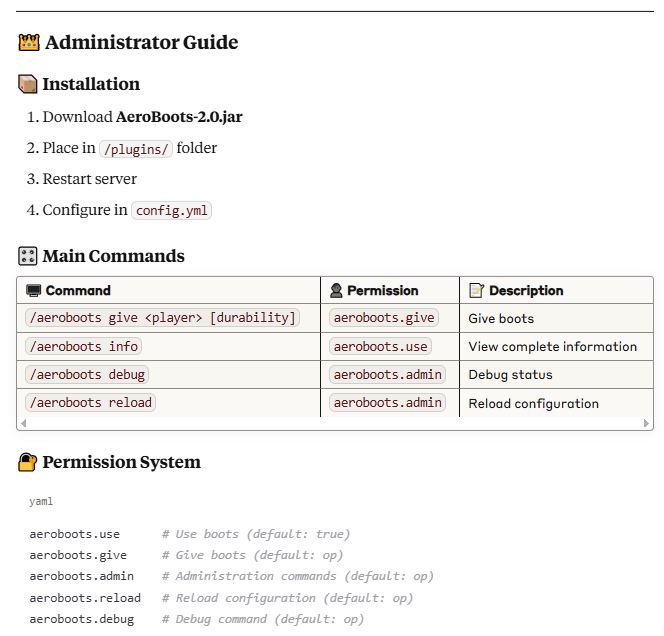Image resolution: width=664 pixels, height=636 pixels.
Task: Click the /aeroboots debug command cell
Action: [88, 374]
